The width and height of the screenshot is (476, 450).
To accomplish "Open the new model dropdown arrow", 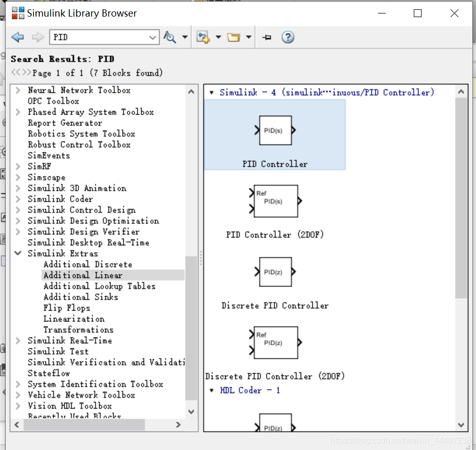I will coord(218,37).
